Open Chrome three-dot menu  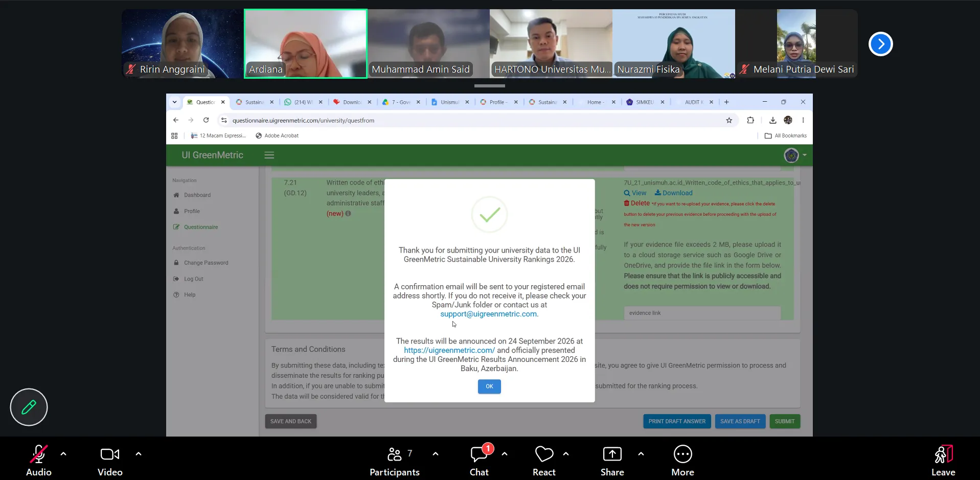point(803,120)
